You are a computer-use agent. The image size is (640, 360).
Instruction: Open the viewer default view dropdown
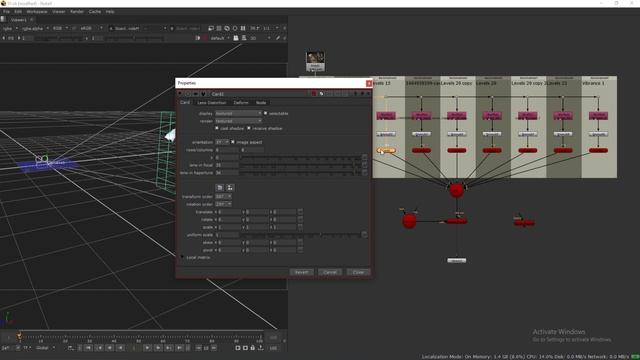click(x=220, y=38)
